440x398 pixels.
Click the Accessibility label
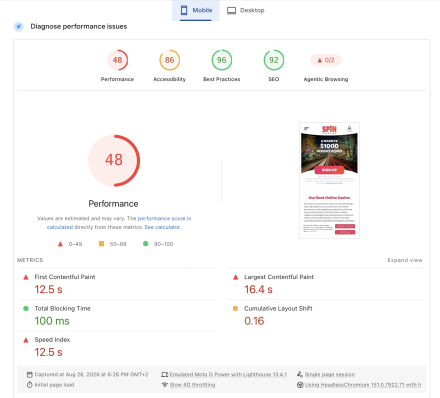(169, 79)
